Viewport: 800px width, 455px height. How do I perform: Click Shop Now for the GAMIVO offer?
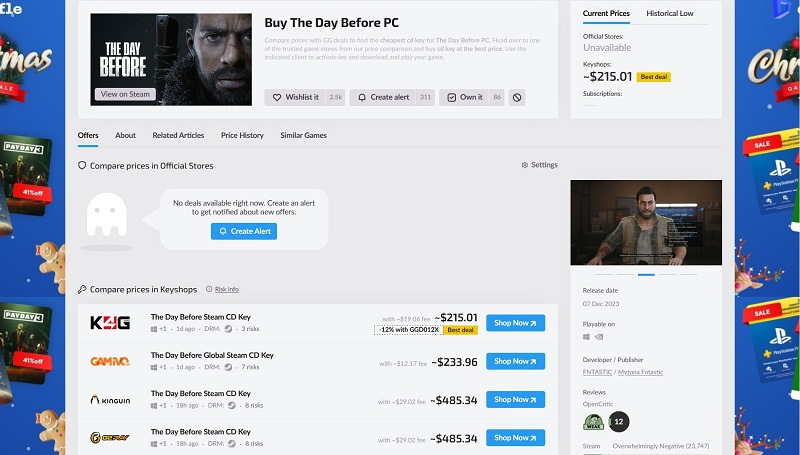pos(515,361)
